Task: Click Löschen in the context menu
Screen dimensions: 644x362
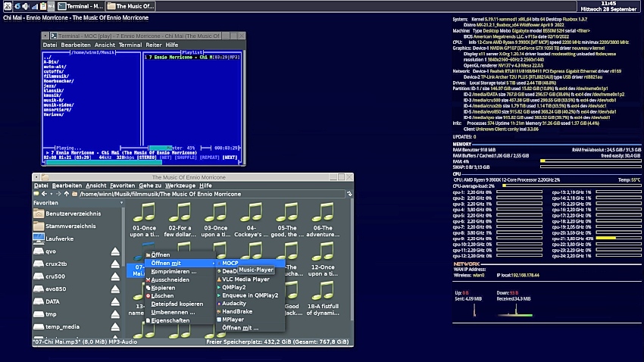Action: pos(162,295)
